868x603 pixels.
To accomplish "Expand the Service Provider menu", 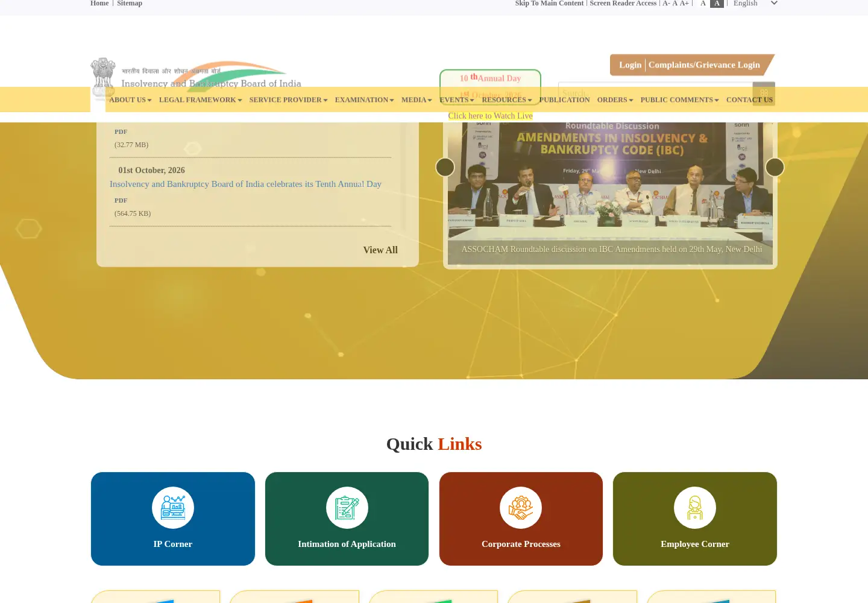I will click(288, 100).
